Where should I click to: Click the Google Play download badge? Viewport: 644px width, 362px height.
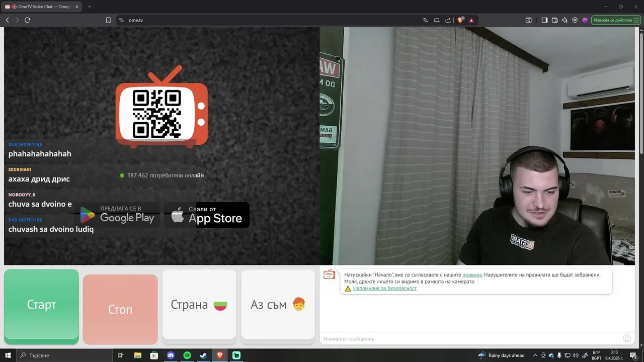(x=117, y=215)
